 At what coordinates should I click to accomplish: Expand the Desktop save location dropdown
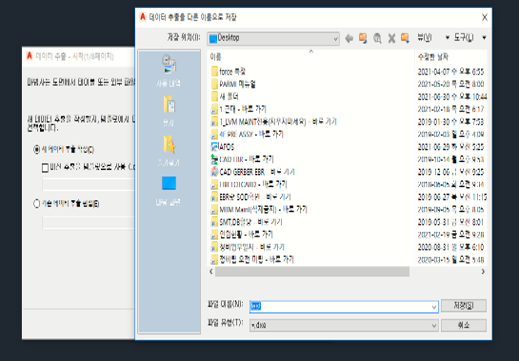[335, 39]
